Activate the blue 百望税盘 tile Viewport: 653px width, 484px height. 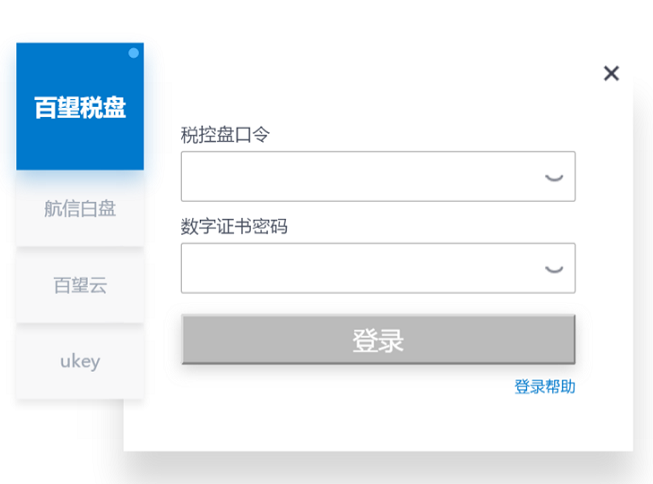80,106
